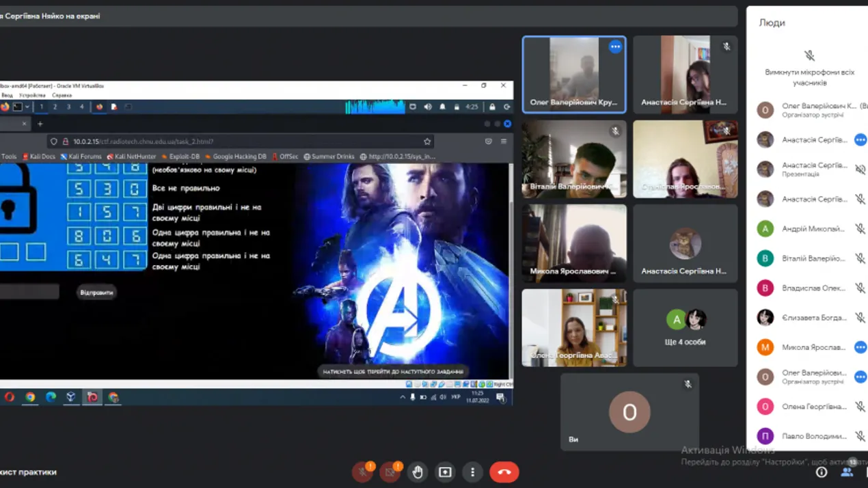Click the 'Відправити' submit button on the web page

point(96,293)
